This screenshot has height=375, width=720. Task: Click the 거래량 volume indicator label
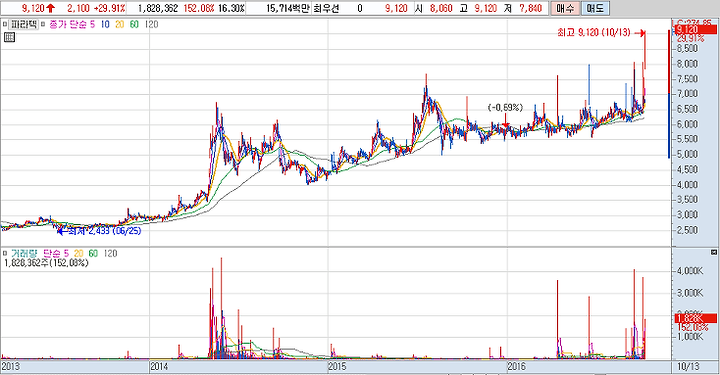coord(23,253)
